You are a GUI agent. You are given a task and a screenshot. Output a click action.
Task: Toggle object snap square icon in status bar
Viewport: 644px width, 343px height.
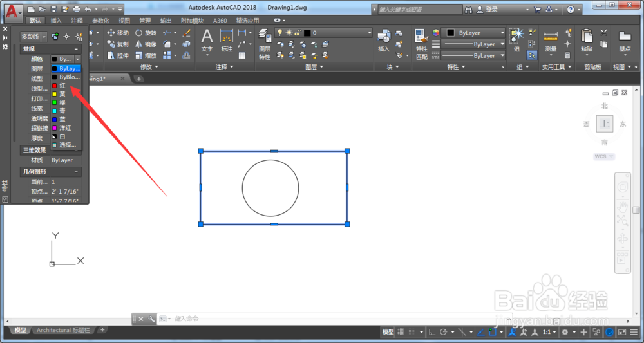pyautogui.click(x=493, y=332)
